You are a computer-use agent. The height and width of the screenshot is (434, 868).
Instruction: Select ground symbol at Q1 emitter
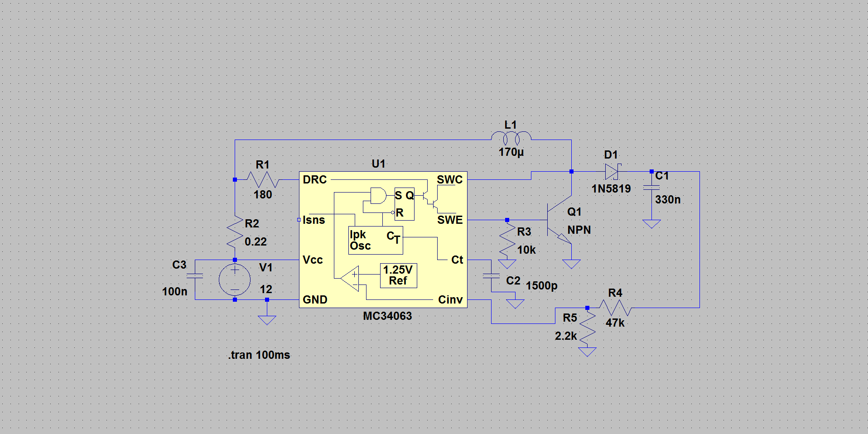coord(571,264)
